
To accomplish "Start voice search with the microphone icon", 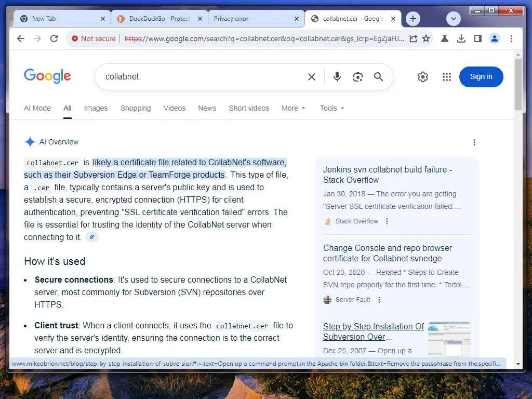I will [337, 77].
